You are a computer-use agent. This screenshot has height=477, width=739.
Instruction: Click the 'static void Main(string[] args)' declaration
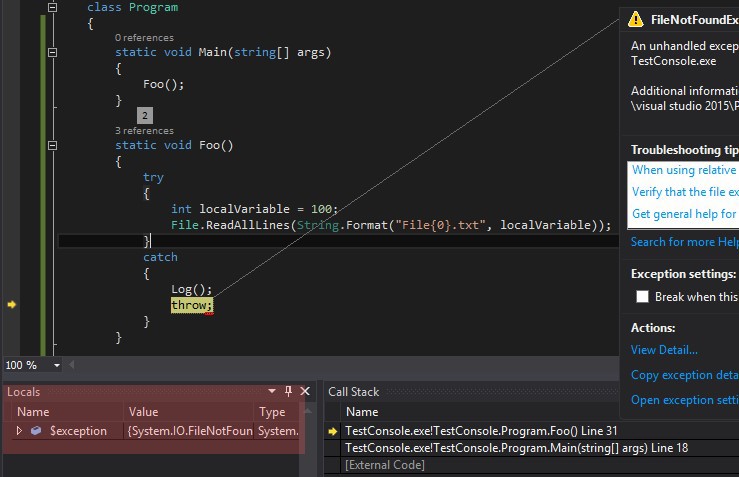[x=223, y=52]
